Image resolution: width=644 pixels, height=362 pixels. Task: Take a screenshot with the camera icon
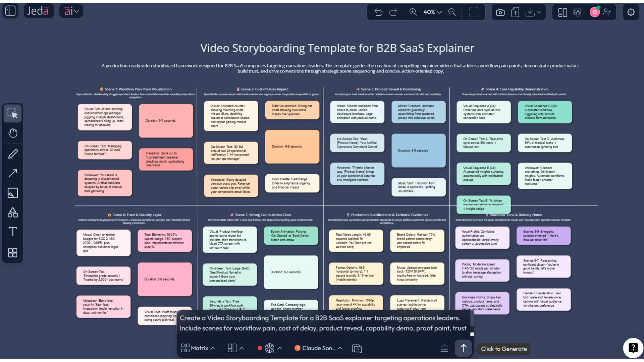[500, 12]
